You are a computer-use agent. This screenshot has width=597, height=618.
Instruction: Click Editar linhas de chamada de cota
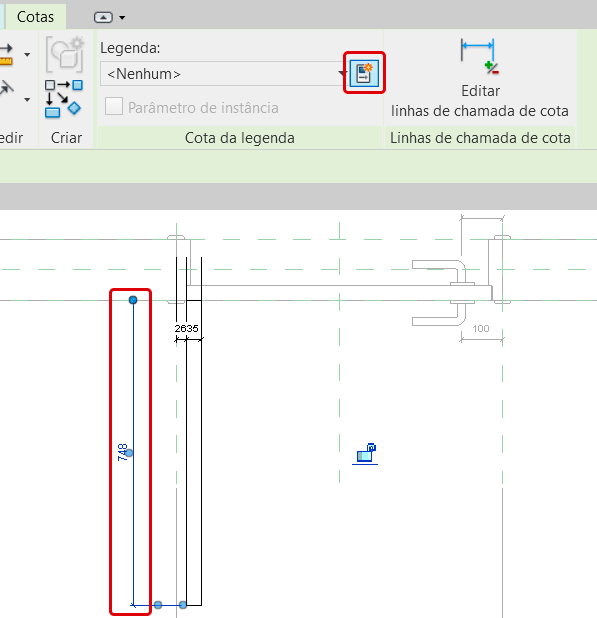coord(480,78)
